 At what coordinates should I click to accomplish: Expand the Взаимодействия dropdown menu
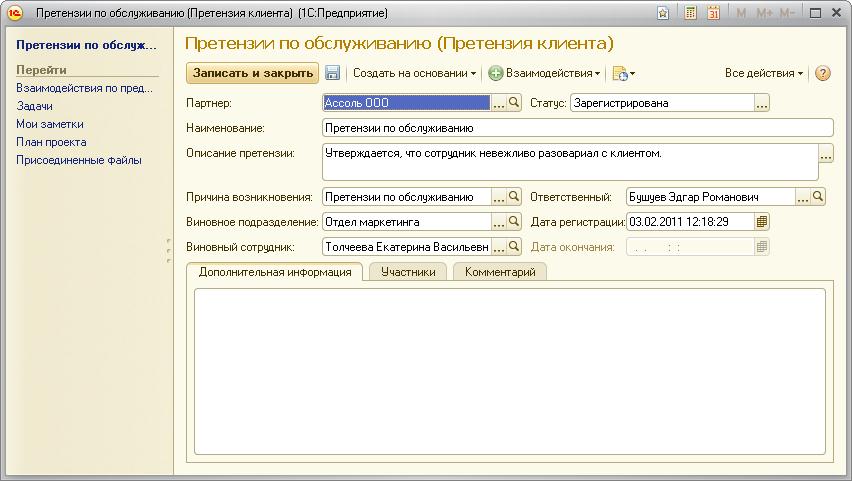[545, 73]
